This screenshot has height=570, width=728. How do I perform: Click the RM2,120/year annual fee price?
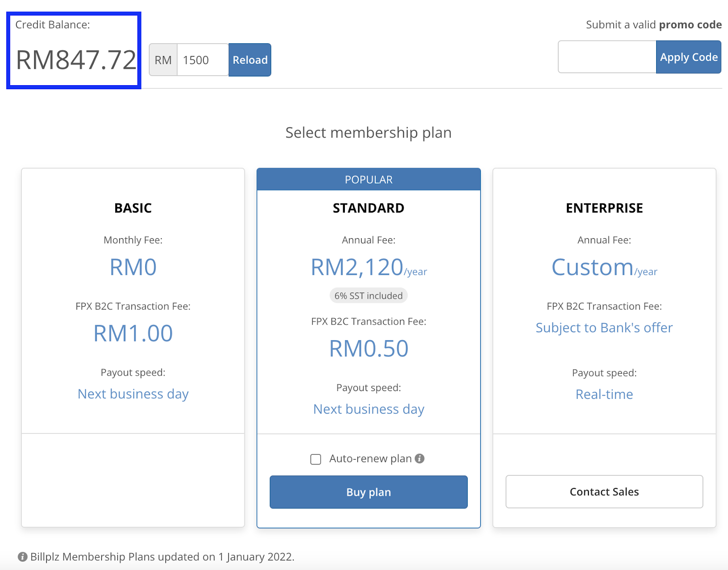point(369,267)
